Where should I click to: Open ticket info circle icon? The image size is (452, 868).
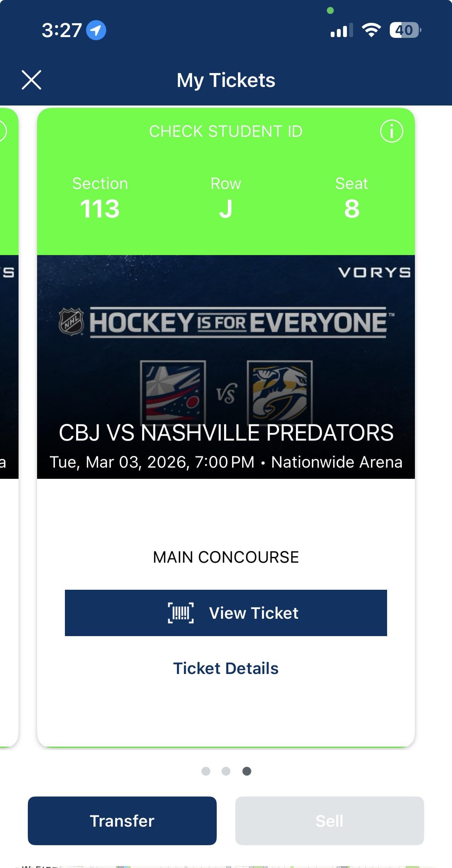pos(391,131)
